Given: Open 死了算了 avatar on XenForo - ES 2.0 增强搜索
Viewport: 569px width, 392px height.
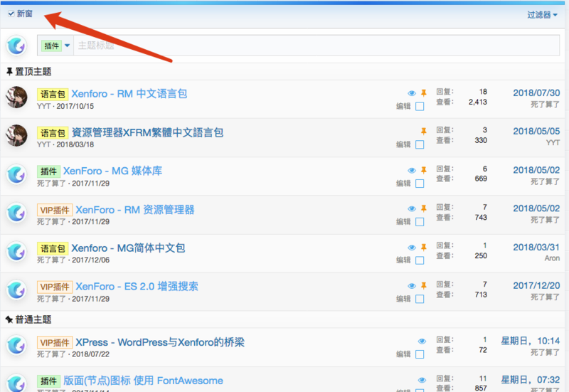Looking at the screenshot, I should pos(16,290).
